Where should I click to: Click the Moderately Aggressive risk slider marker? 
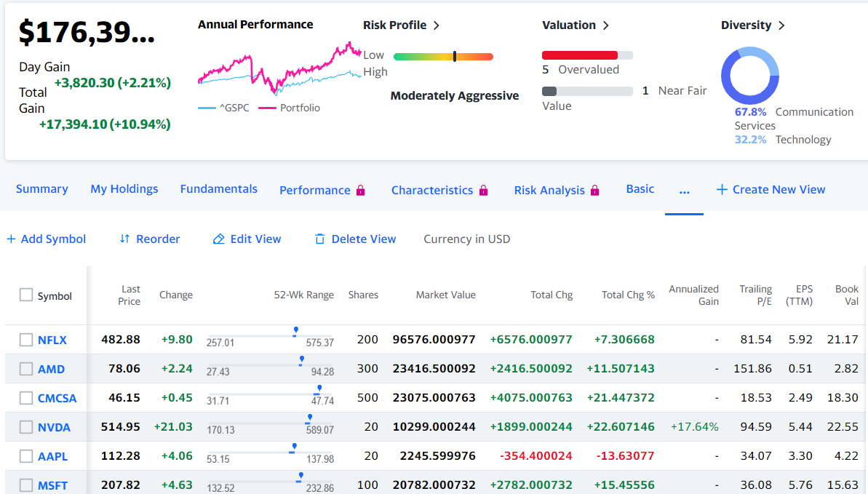[x=454, y=55]
